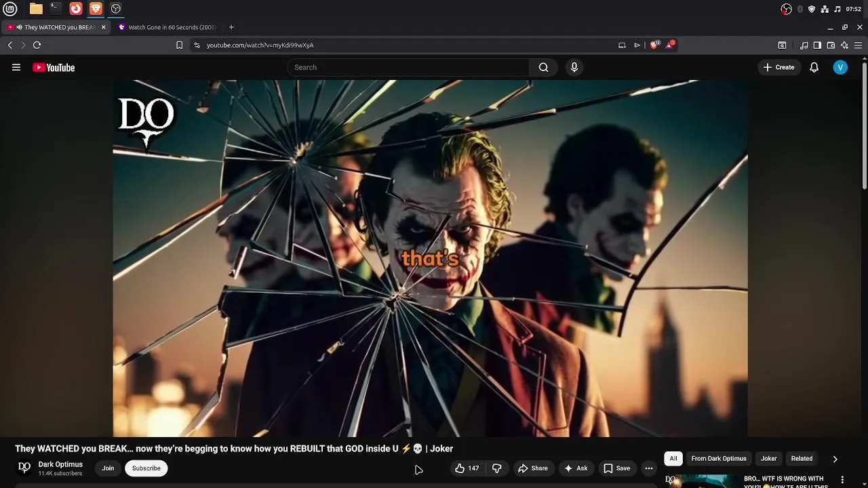Open new tab with plus button

(x=231, y=27)
